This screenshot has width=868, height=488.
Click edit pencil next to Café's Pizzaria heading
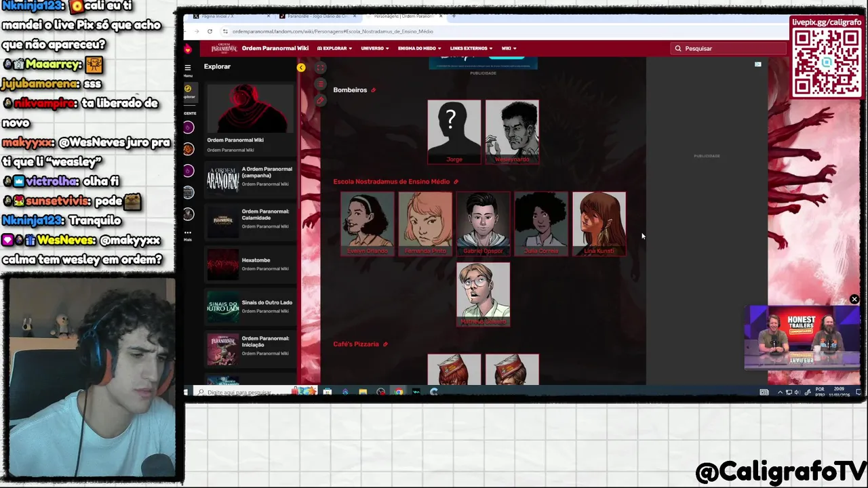[x=385, y=344]
